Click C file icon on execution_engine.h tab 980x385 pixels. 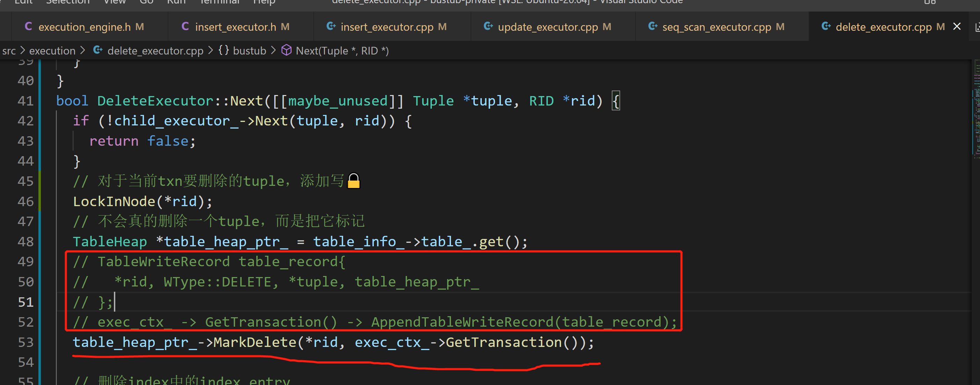click(x=28, y=27)
